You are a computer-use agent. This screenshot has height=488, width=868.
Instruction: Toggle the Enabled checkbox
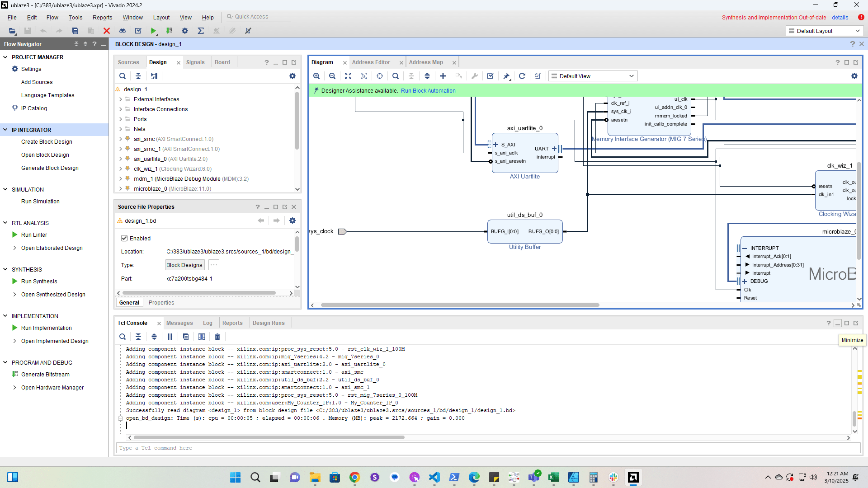124,238
